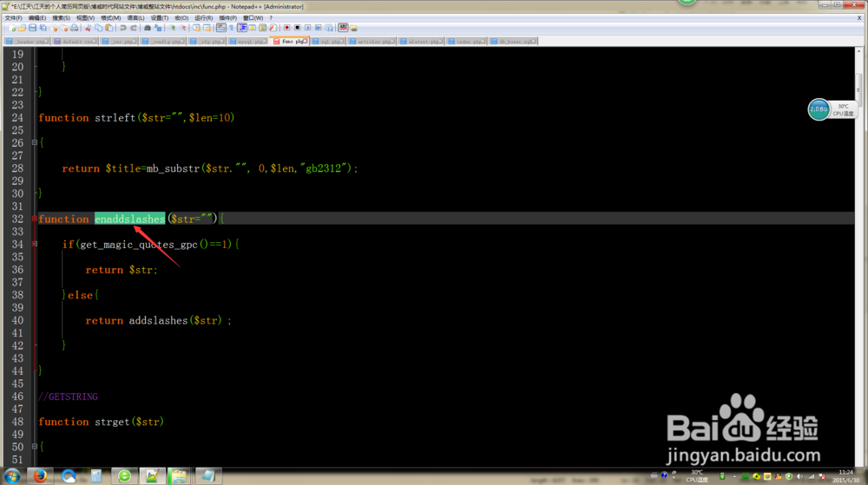Click strget function name on line 48
868x485 pixels.
(112, 422)
